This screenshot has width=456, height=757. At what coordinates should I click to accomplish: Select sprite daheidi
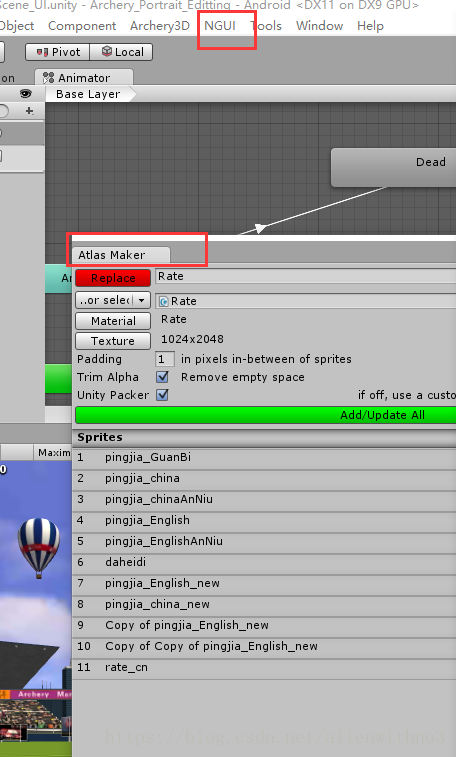click(264, 562)
